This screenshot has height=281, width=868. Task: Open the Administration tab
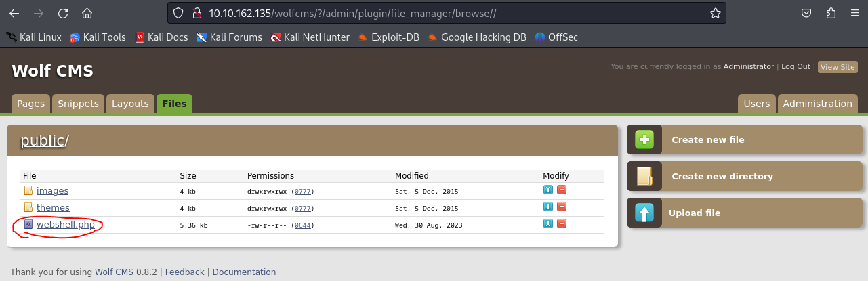pos(817,104)
